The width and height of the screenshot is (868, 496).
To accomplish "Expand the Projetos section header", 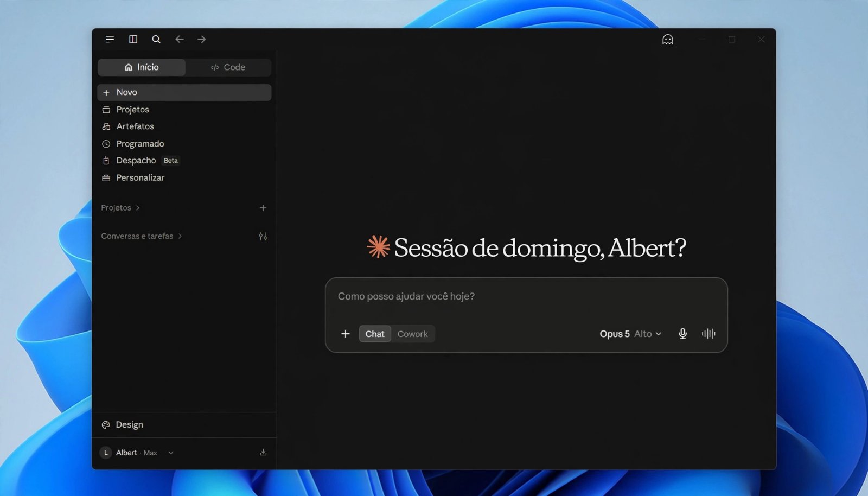I will (x=120, y=208).
